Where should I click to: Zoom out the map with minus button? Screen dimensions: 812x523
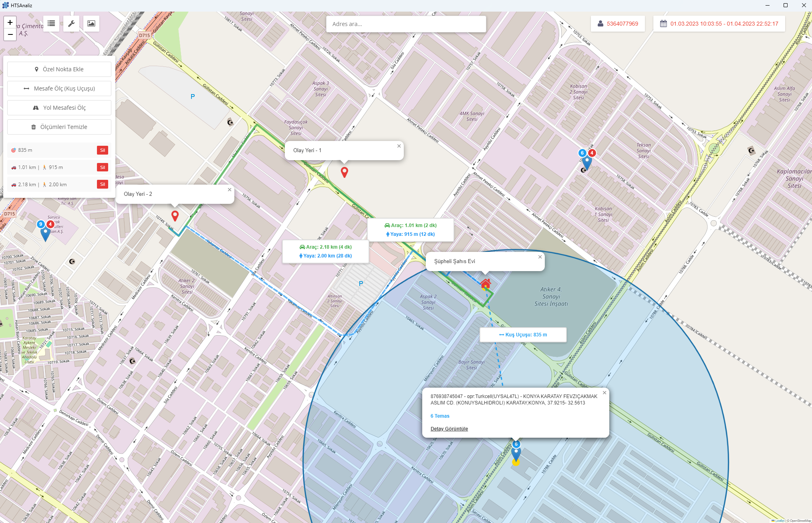click(x=10, y=34)
